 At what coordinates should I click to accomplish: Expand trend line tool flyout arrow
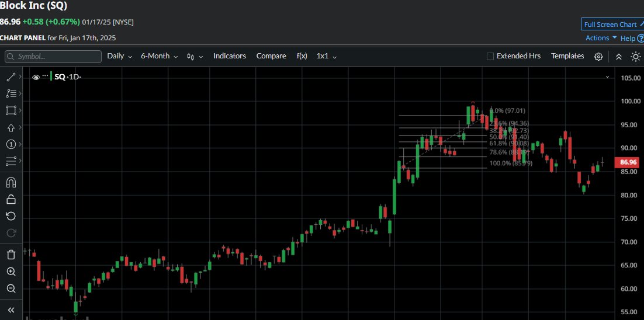pyautogui.click(x=20, y=76)
